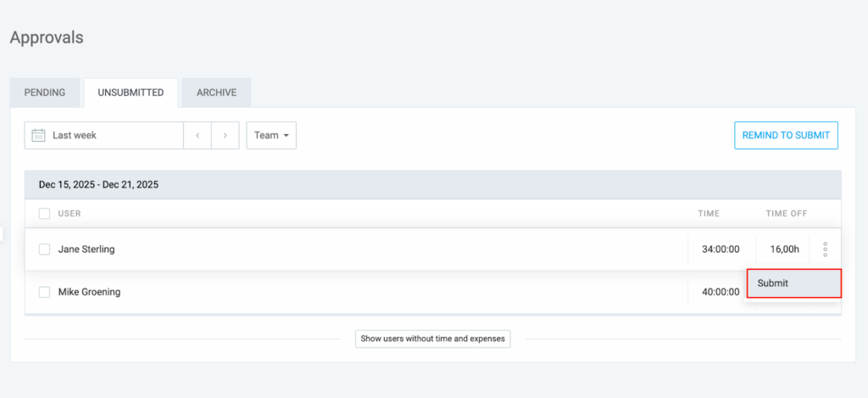
Task: Click Show users without time and expenses
Action: click(432, 339)
